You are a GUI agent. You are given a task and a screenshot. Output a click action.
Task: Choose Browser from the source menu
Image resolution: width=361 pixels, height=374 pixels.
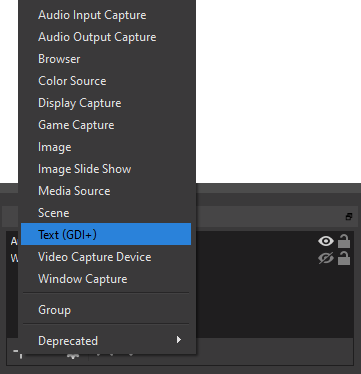click(x=106, y=59)
